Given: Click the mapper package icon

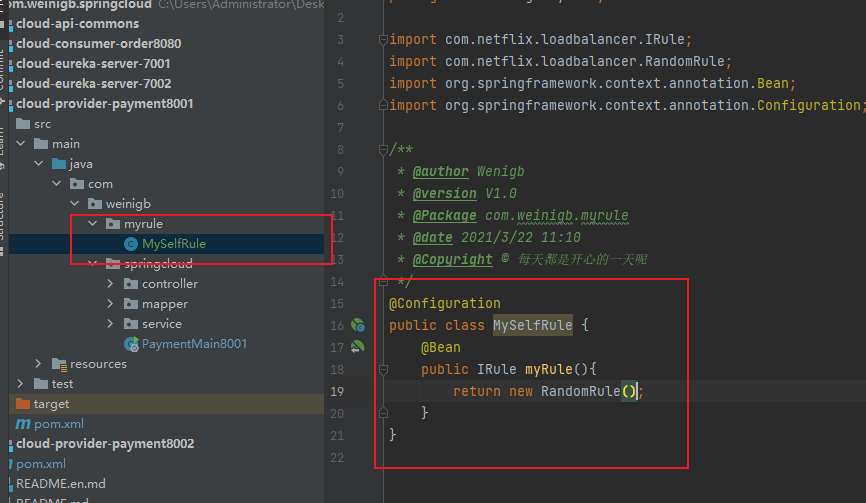Looking at the screenshot, I should [131, 304].
